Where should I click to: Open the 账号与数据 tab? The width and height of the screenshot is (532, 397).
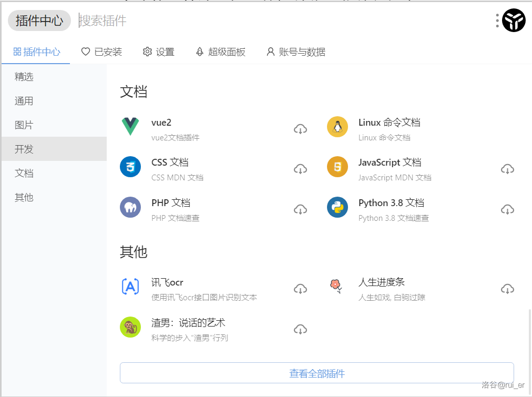[296, 52]
